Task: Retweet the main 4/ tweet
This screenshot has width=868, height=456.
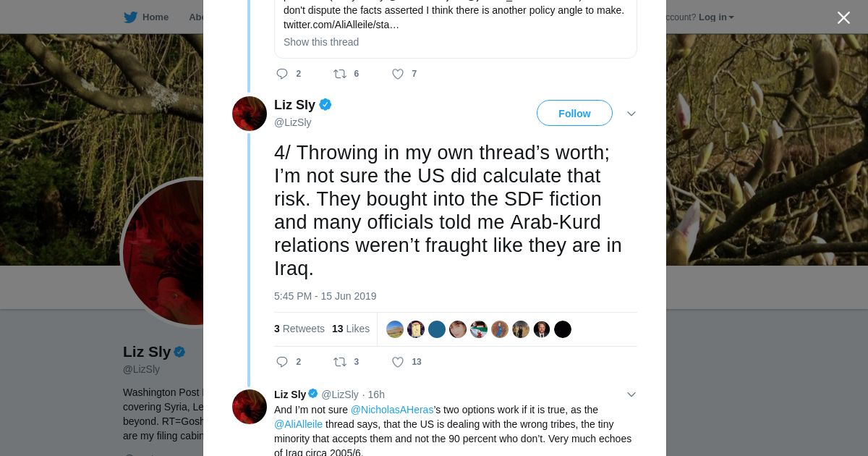Action: coord(340,362)
